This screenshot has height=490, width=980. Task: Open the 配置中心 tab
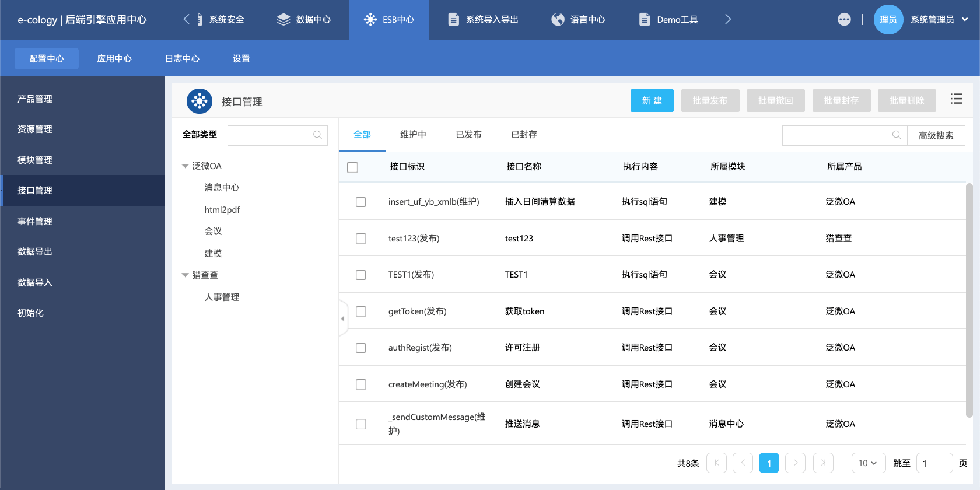47,58
